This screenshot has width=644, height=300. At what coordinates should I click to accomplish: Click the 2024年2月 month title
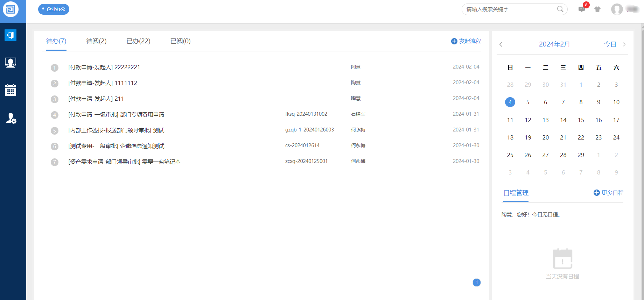[554, 44]
